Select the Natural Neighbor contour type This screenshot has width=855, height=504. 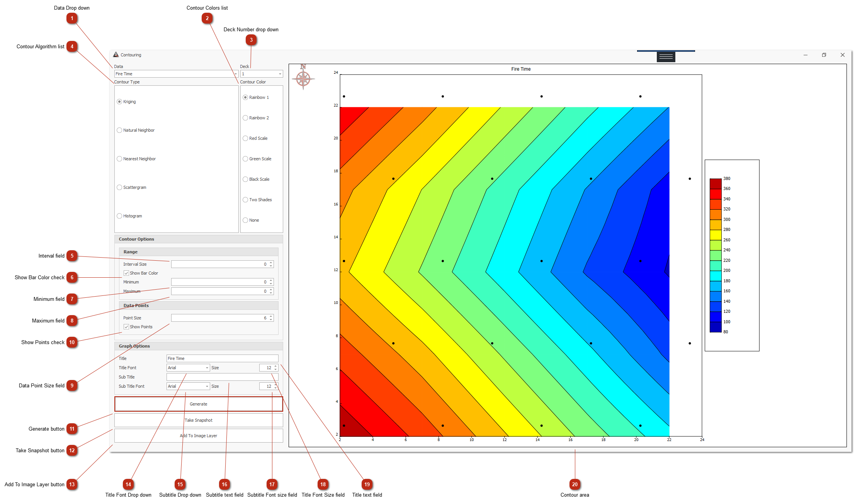(120, 131)
